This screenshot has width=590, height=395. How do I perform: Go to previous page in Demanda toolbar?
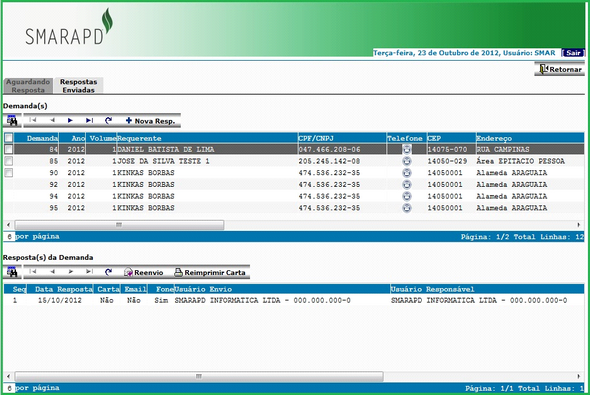point(52,120)
